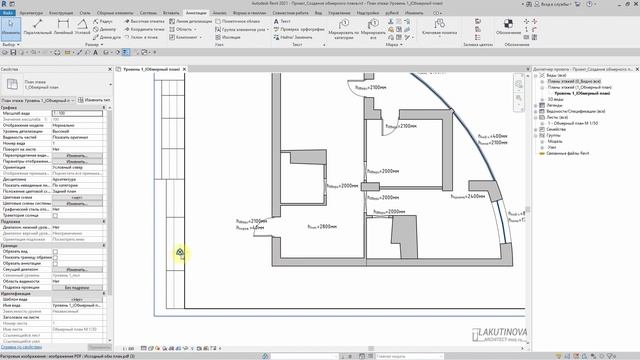The image size is (640, 360).
Task: Open the Область tool dropdown arrow
Action: 195,29
